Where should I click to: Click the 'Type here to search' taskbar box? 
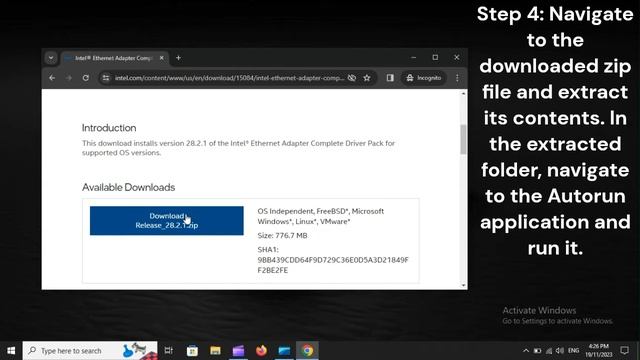point(90,351)
